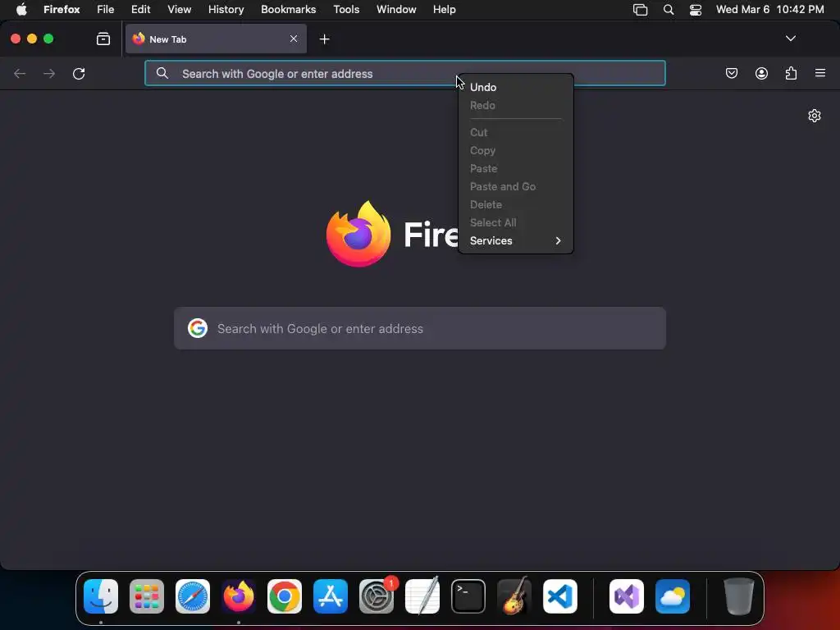Open a new tab with plus button
The image size is (840, 630).
click(x=324, y=39)
